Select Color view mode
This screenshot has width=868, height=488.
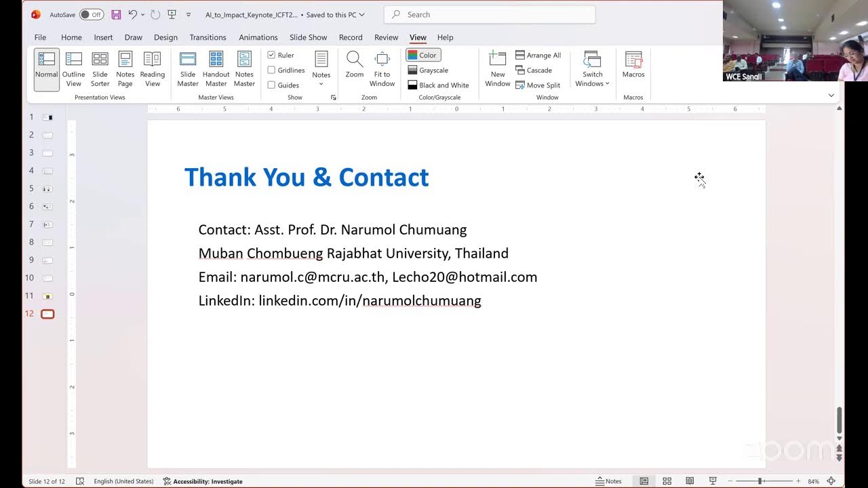(423, 55)
